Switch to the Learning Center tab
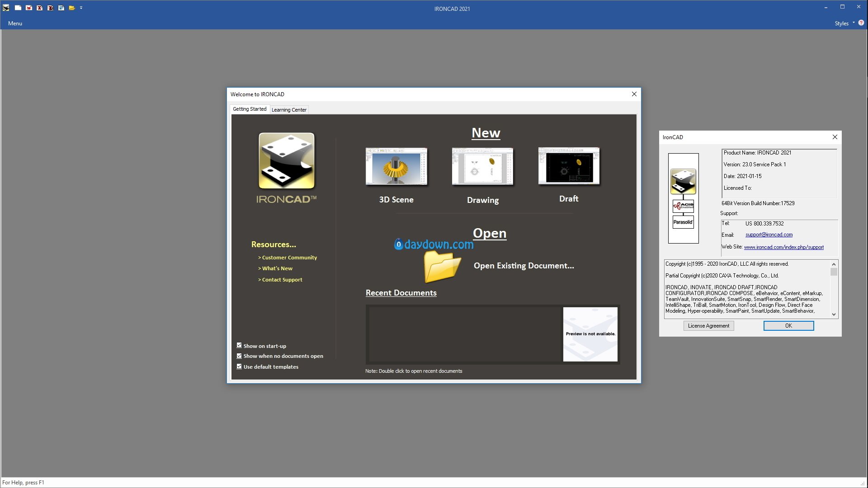 tap(289, 110)
